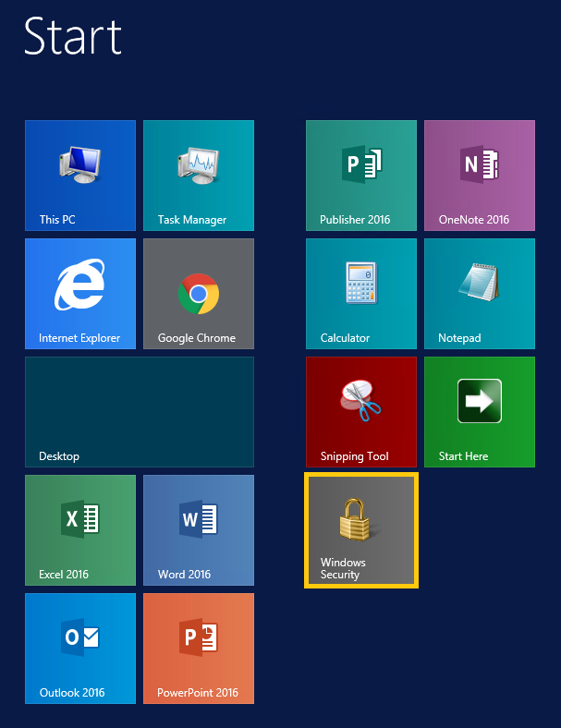
Task: Launch Google Chrome tile
Action: pyautogui.click(x=199, y=294)
